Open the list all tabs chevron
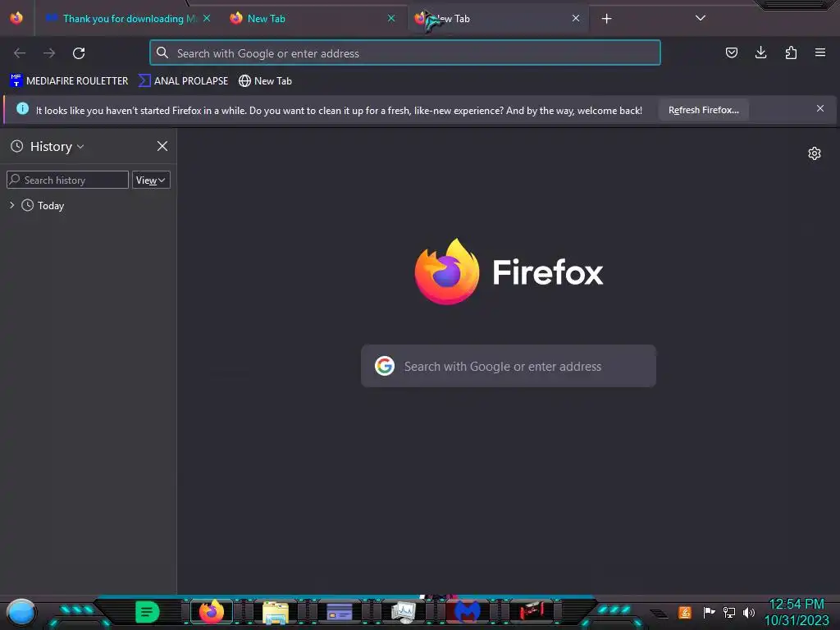This screenshot has height=630, width=840. click(701, 18)
